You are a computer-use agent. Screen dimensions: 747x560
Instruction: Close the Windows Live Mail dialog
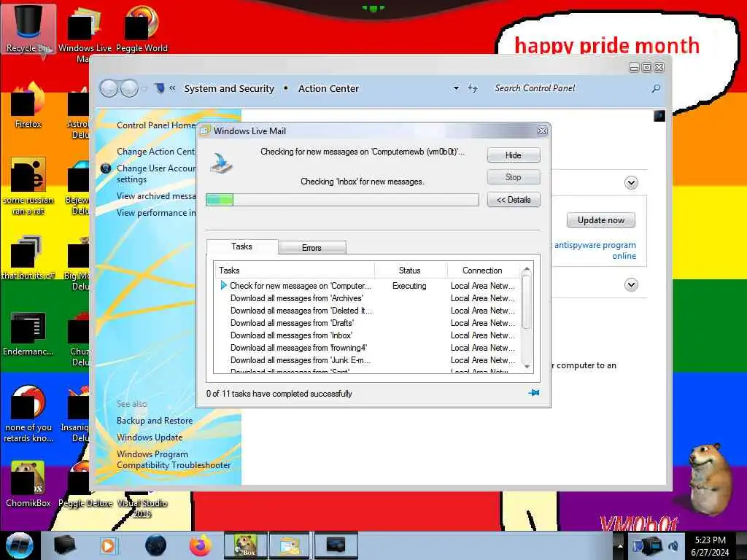(542, 131)
